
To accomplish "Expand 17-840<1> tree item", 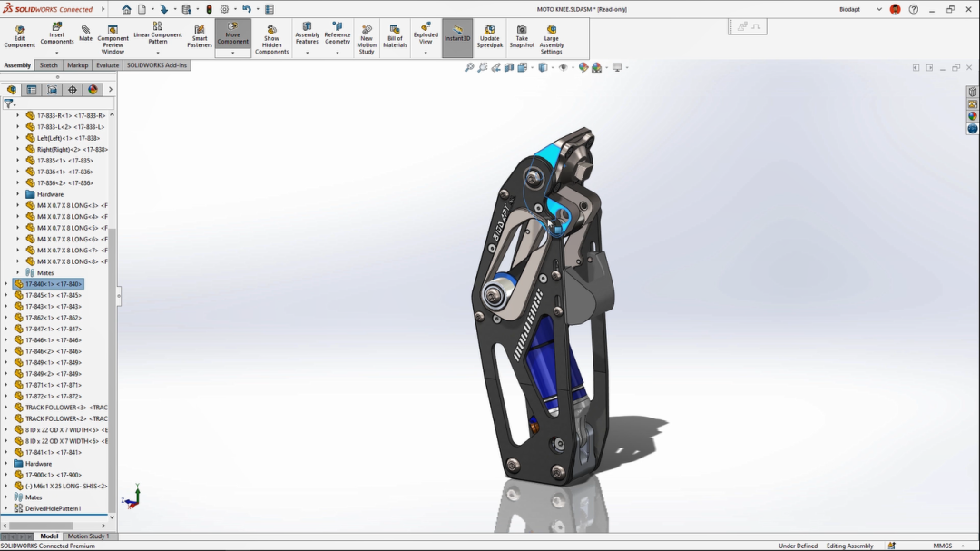I will [6, 284].
